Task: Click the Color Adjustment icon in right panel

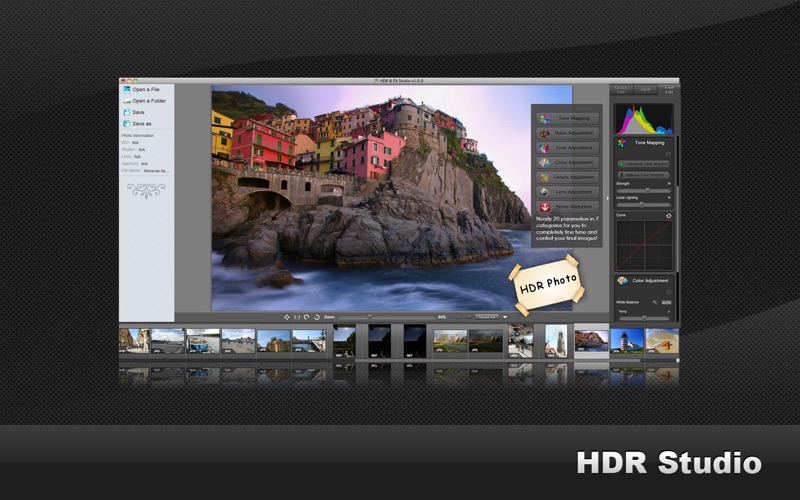Action: click(x=622, y=281)
